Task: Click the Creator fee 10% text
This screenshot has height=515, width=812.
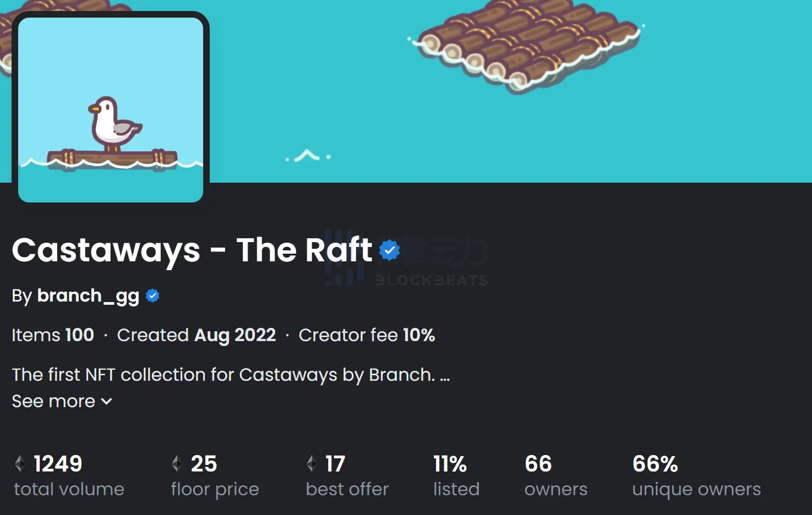Action: click(367, 335)
